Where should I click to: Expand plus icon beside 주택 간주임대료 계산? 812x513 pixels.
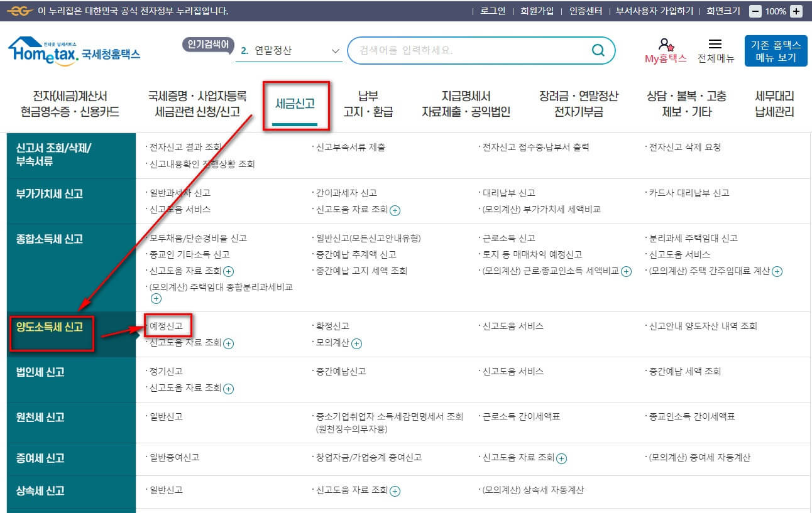point(777,272)
